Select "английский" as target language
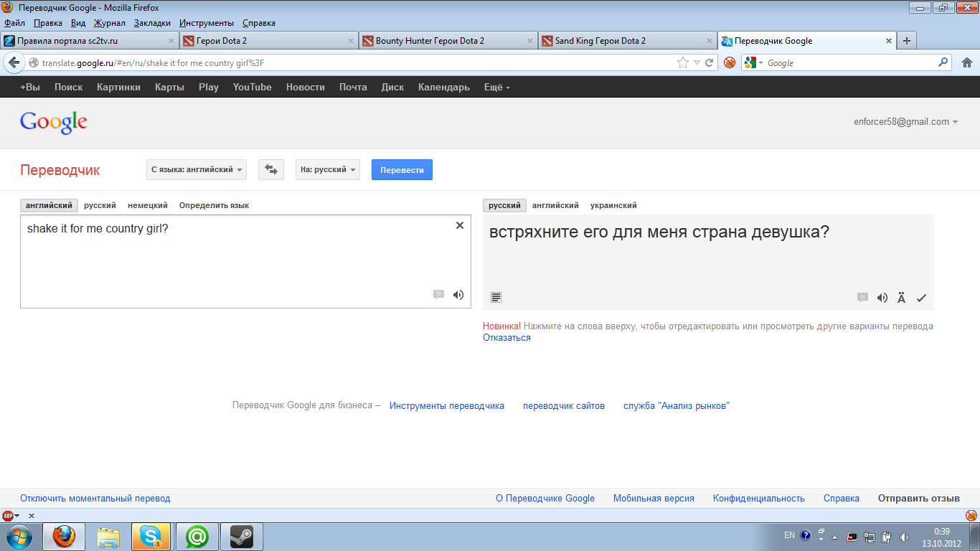 (555, 205)
